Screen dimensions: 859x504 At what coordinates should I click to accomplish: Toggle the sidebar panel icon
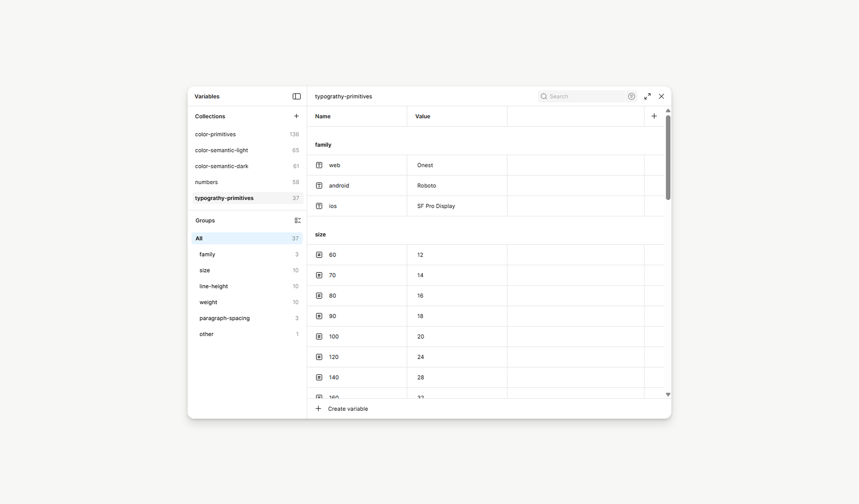click(x=296, y=96)
